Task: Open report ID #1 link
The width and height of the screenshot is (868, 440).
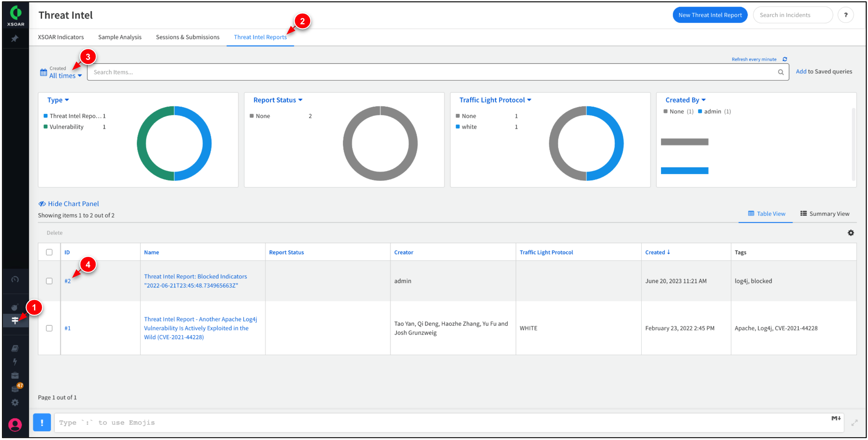Action: tap(67, 328)
